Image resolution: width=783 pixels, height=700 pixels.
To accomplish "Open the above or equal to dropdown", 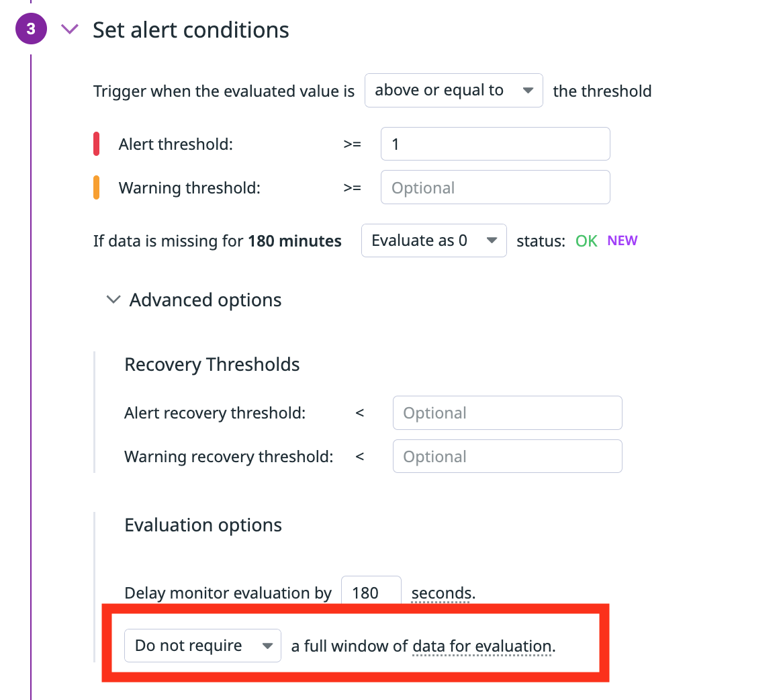I will pos(453,91).
